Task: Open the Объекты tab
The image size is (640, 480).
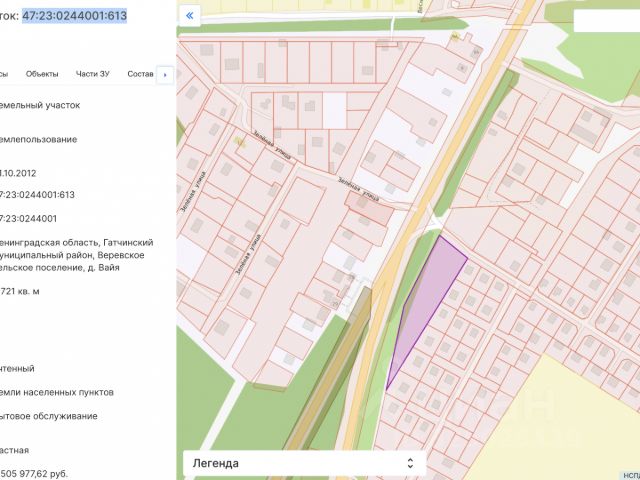Action: (x=42, y=74)
